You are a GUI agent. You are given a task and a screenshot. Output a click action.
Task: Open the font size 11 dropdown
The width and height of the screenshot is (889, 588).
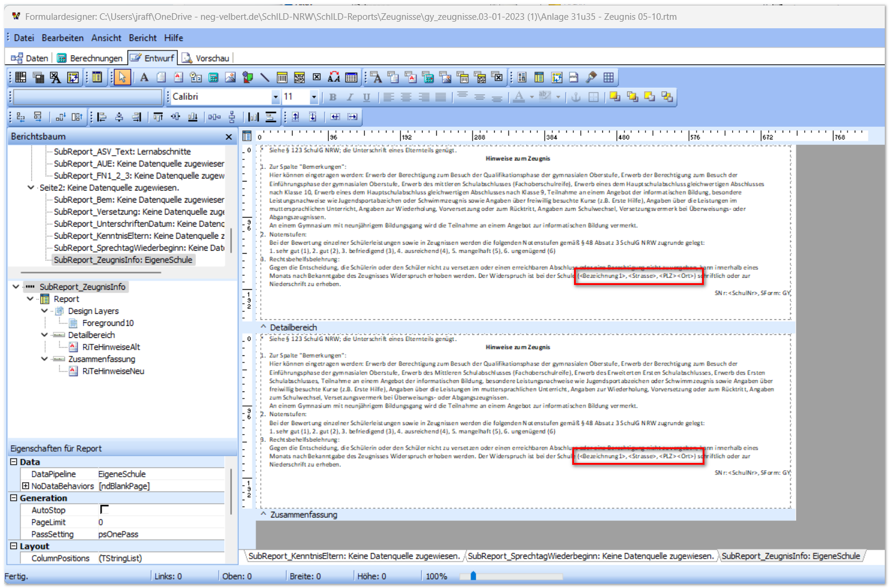[313, 97]
